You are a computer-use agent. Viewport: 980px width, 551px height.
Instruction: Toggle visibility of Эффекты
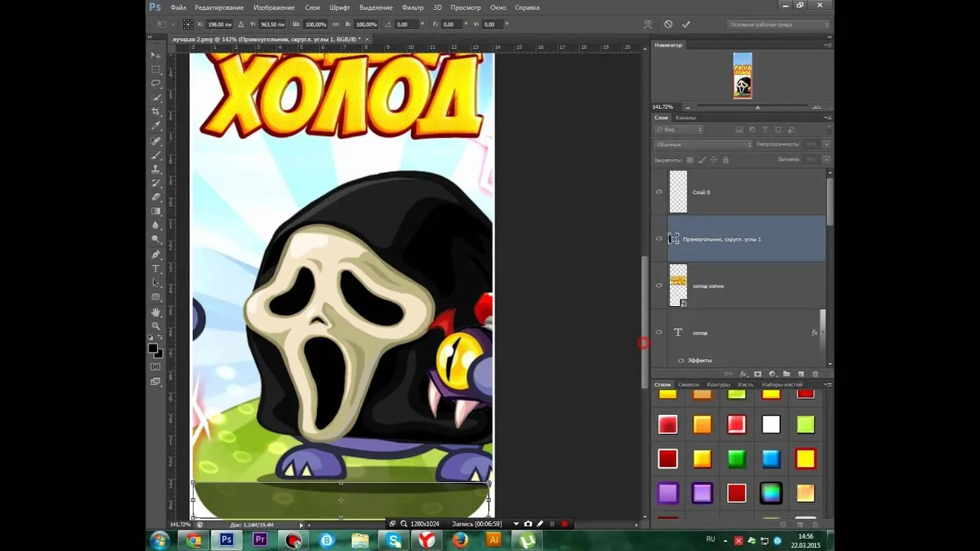coord(681,360)
